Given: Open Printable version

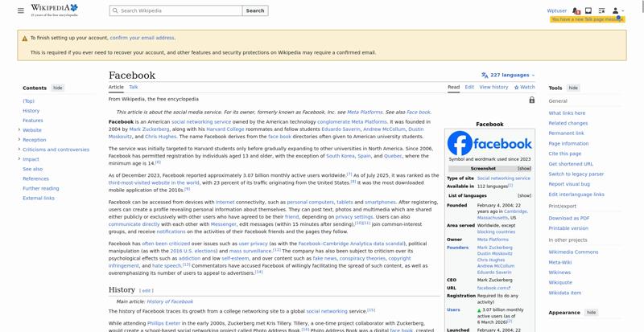Looking at the screenshot, I should pyautogui.click(x=568, y=228).
